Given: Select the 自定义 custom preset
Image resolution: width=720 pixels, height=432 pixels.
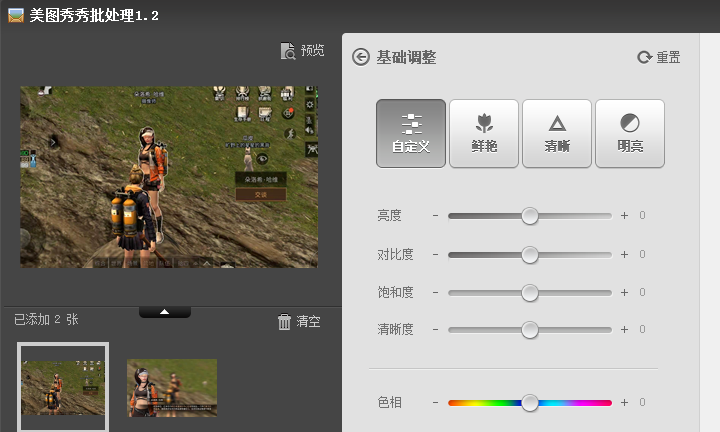Looking at the screenshot, I should 411,133.
